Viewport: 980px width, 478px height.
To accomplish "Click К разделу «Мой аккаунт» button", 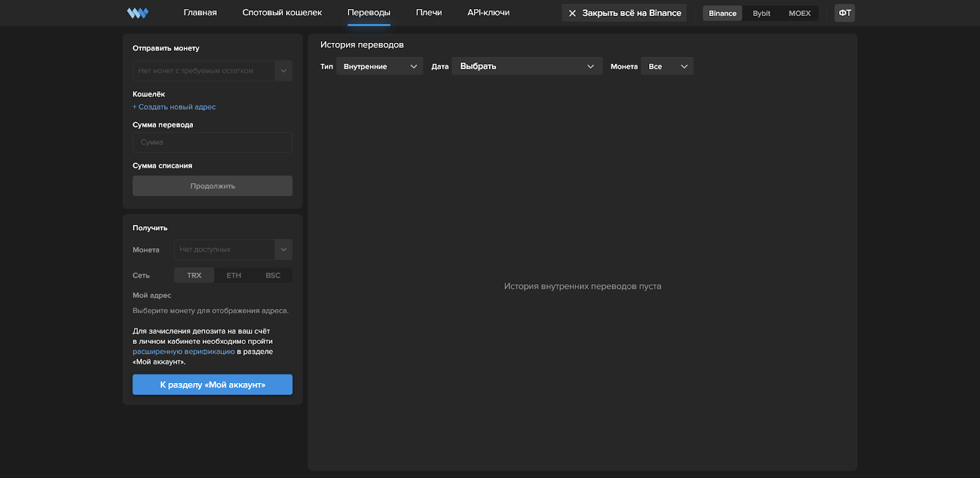I will tap(213, 385).
